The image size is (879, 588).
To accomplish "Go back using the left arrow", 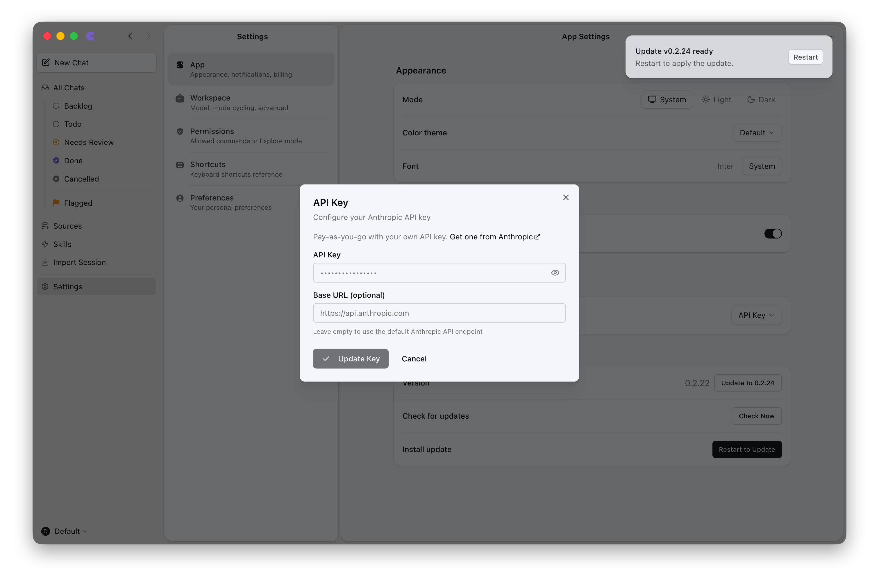I will 130,36.
